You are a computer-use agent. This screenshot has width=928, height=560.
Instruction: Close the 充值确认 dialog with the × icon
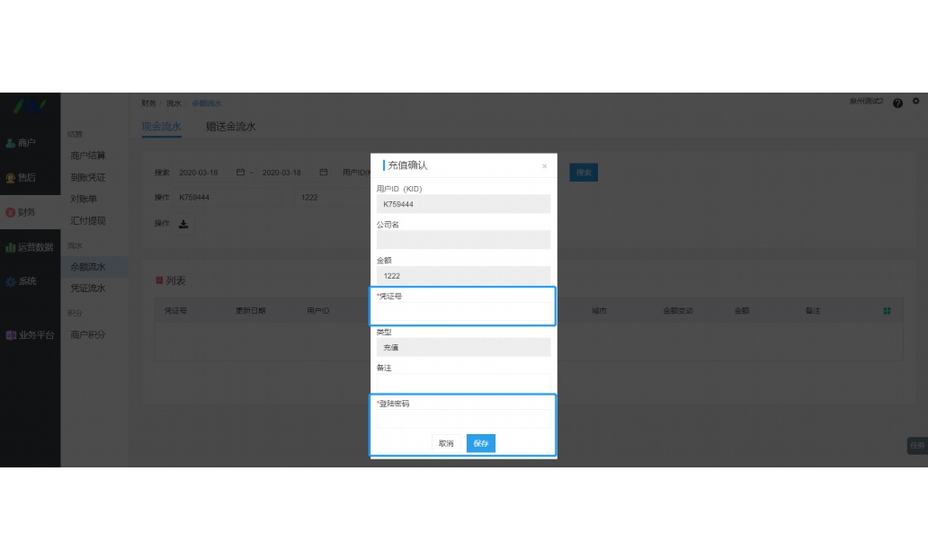pos(544,165)
